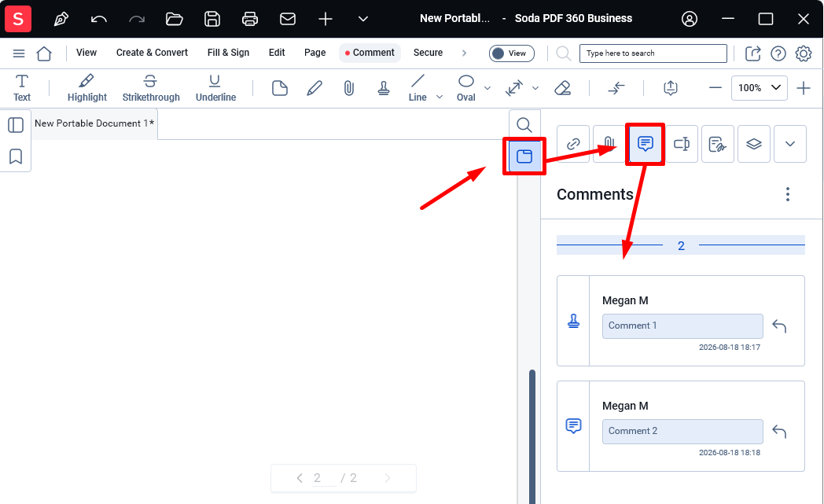Expand the measuring tool dropdown
This screenshot has height=504, width=824.
(x=535, y=88)
